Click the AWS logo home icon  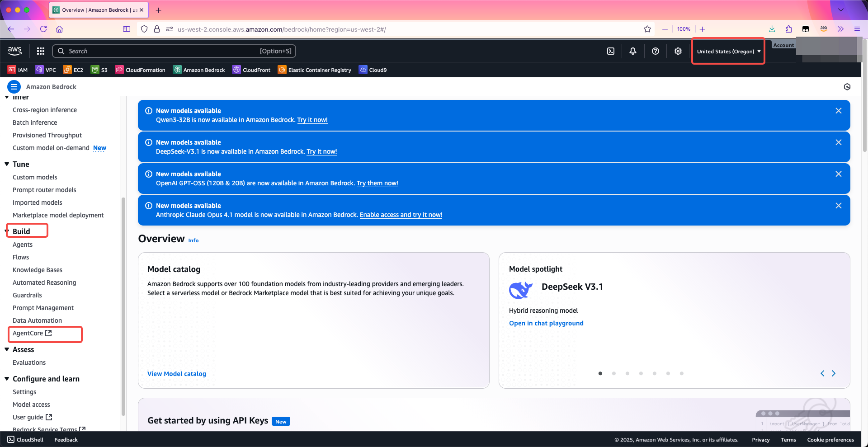pos(15,51)
